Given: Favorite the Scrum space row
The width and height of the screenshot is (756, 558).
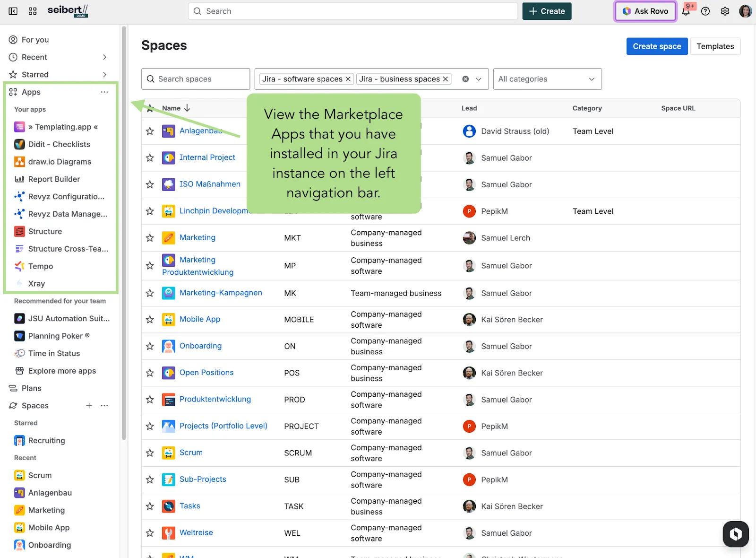Looking at the screenshot, I should point(150,453).
